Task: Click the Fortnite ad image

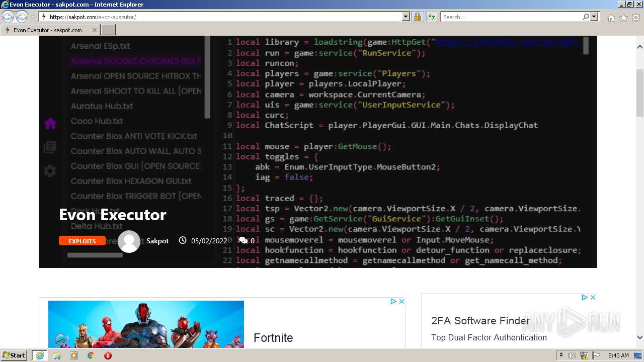Action: pyautogui.click(x=146, y=324)
